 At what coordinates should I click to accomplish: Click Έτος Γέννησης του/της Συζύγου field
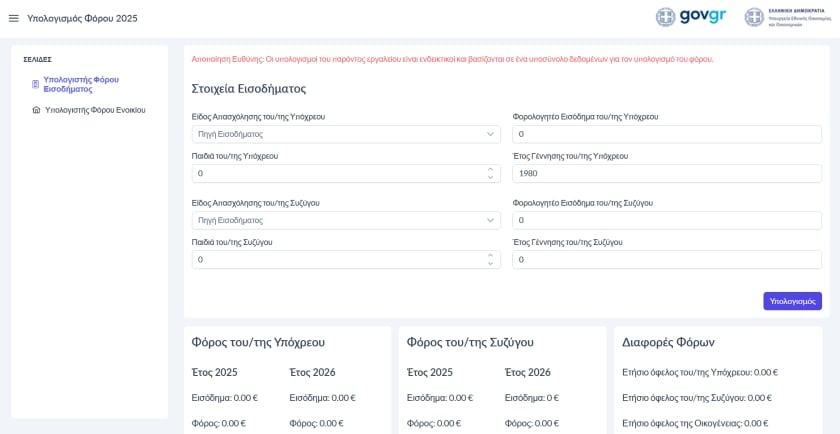tap(666, 259)
